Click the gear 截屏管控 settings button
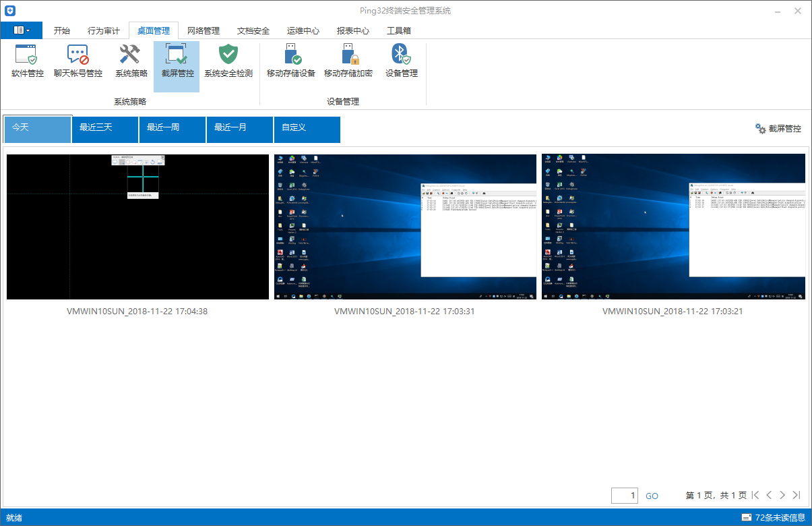The image size is (812, 526). click(x=778, y=129)
